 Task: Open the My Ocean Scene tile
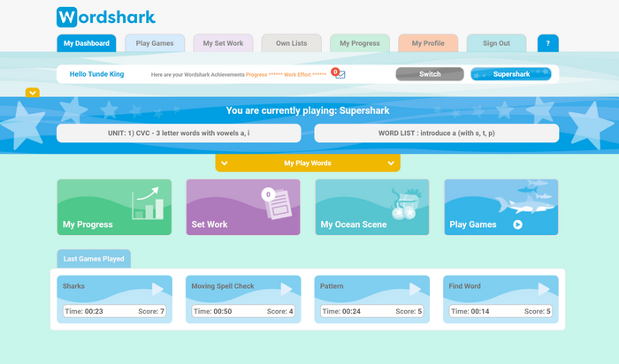[372, 208]
